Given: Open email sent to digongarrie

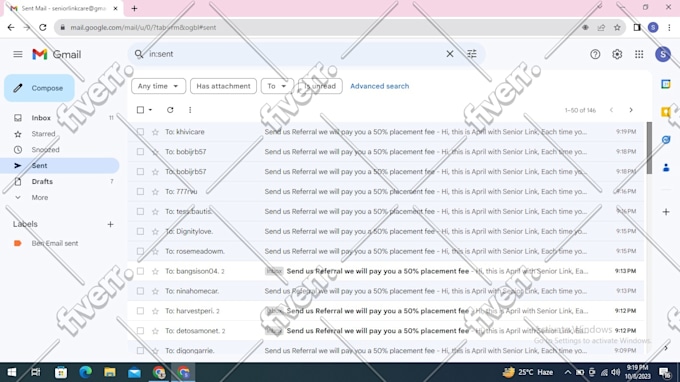Looking at the screenshot, I should 386,350.
